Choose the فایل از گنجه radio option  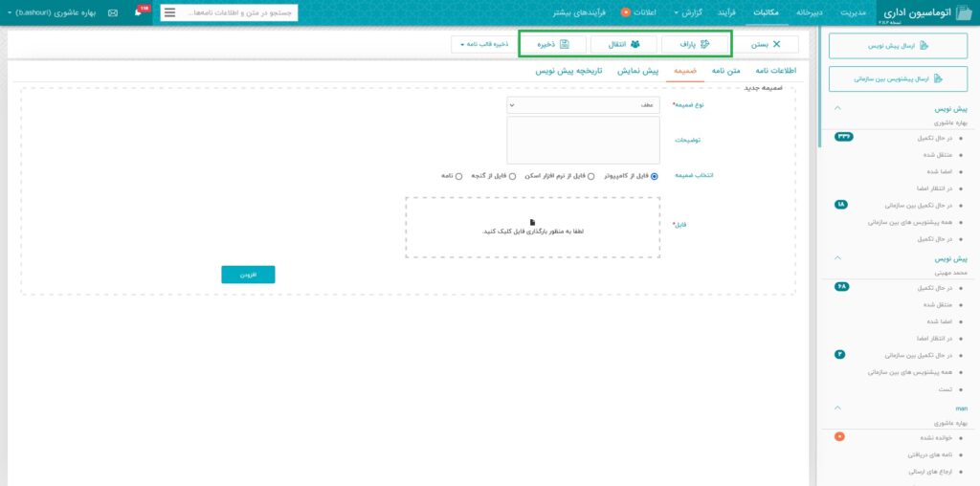point(513,176)
